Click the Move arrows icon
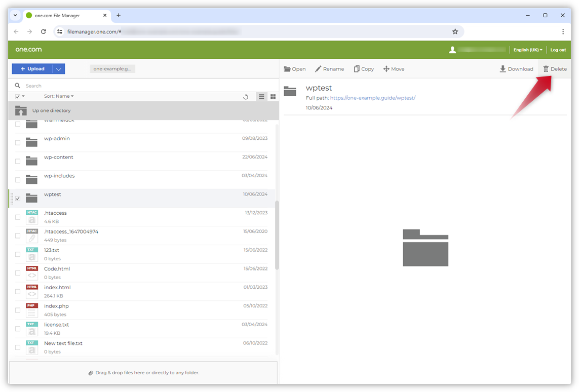The width and height of the screenshot is (579, 392). (x=386, y=69)
